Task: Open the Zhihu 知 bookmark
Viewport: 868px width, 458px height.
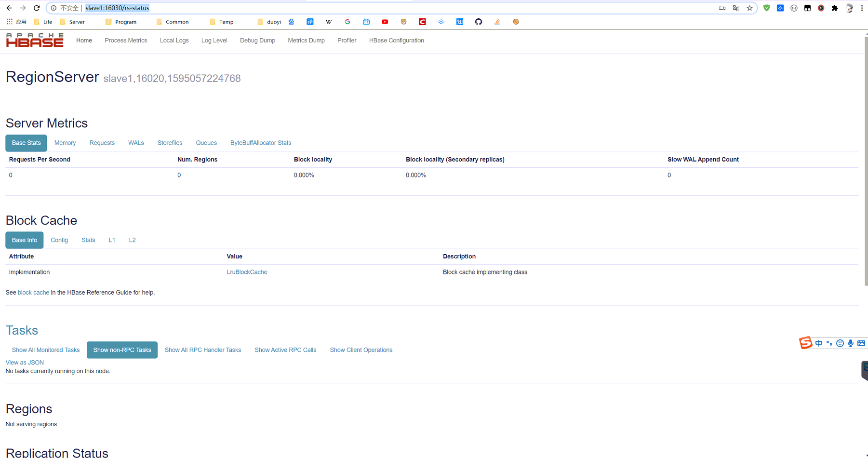Action: [x=460, y=22]
